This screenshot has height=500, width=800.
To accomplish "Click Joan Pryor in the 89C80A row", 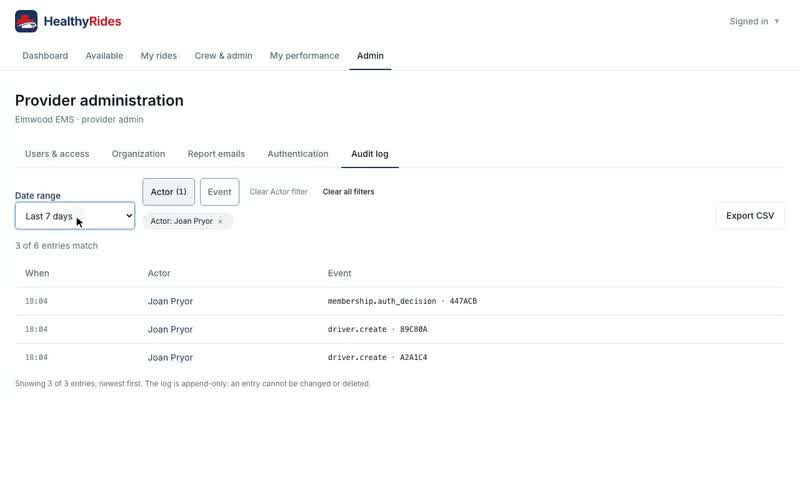I will 170,329.
